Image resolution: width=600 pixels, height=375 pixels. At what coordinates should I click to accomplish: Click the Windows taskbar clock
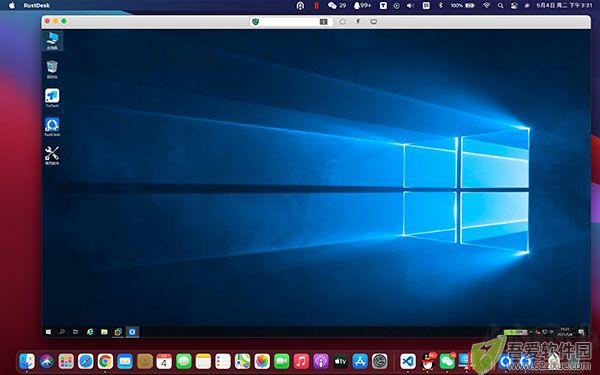564,332
